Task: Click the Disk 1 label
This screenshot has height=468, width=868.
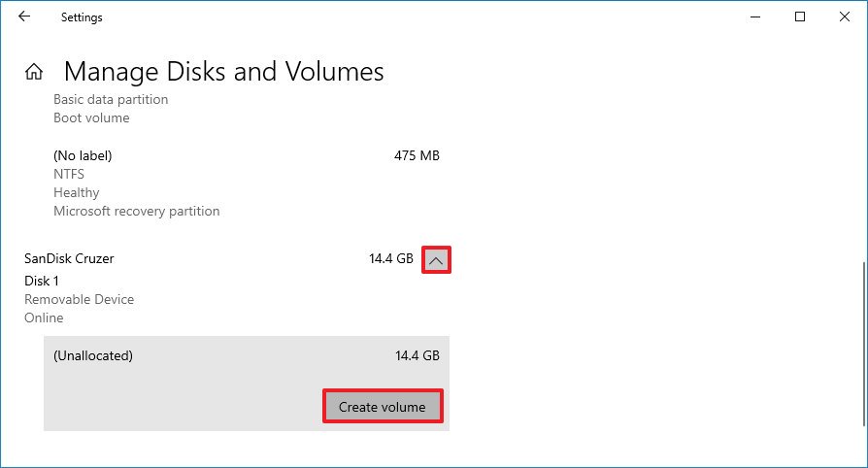Action: pos(42,282)
